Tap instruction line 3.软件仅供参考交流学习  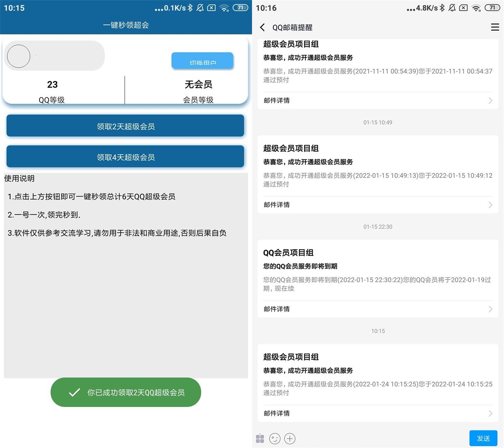coord(117,233)
